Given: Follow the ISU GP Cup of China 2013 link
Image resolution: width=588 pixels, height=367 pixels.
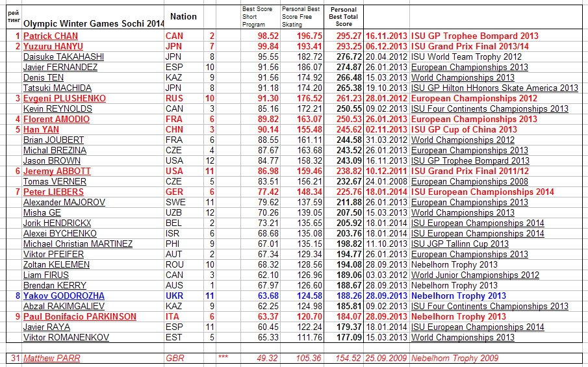Looking at the screenshot, I should (464, 129).
